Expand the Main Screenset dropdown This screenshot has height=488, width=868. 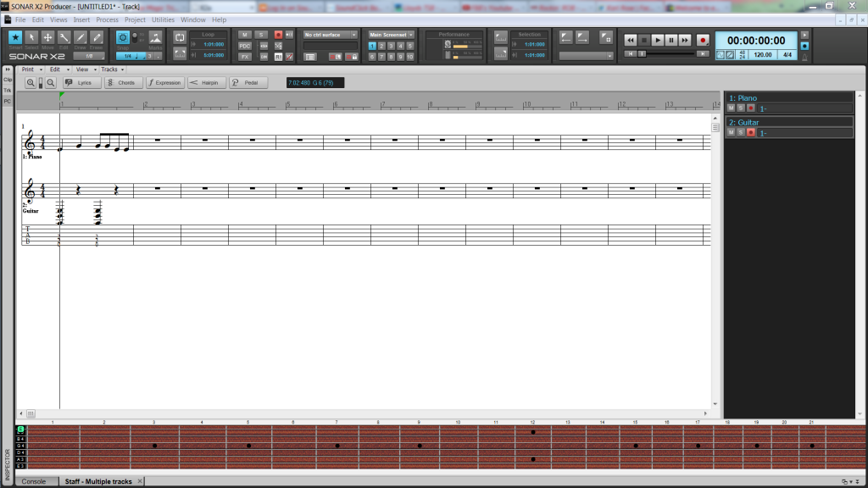point(391,35)
